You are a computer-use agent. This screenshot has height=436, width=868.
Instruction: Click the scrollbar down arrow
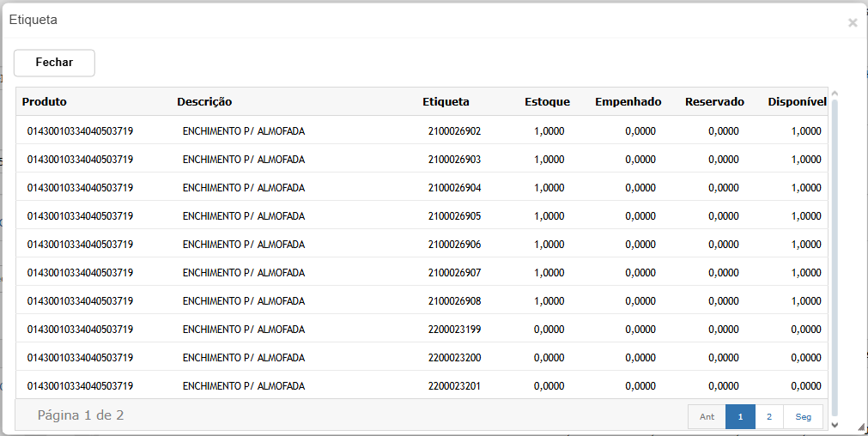click(835, 424)
